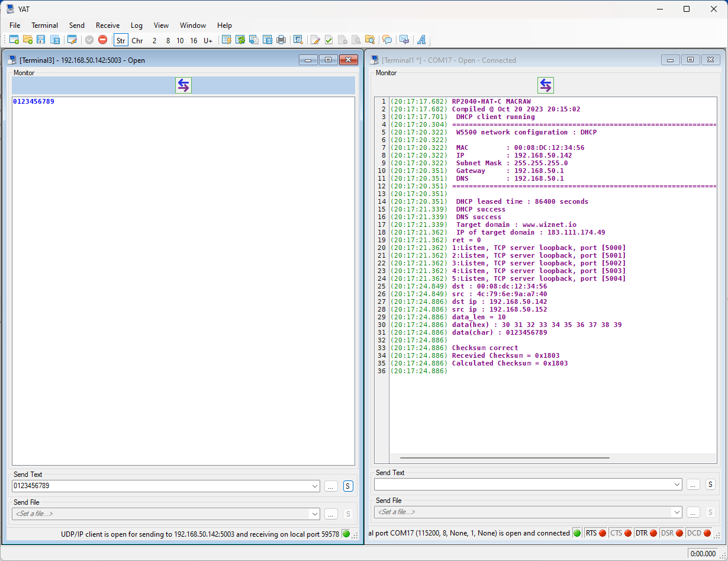
Task: Expand Send File dropdown in Terminal3
Action: [x=314, y=514]
